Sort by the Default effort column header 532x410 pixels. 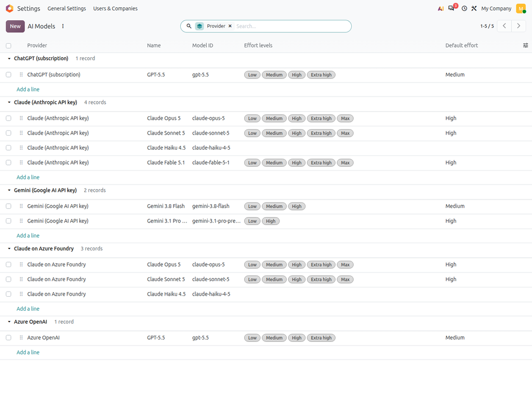461,46
